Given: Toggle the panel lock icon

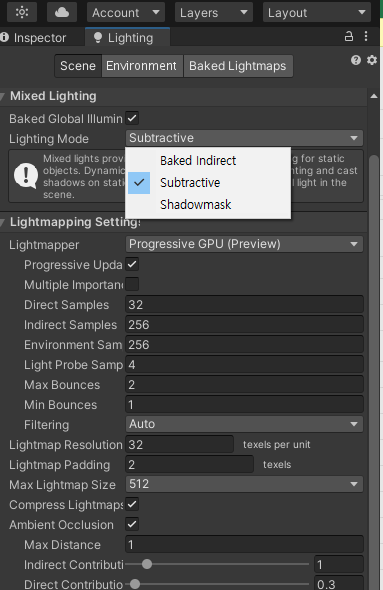Looking at the screenshot, I should point(349,36).
